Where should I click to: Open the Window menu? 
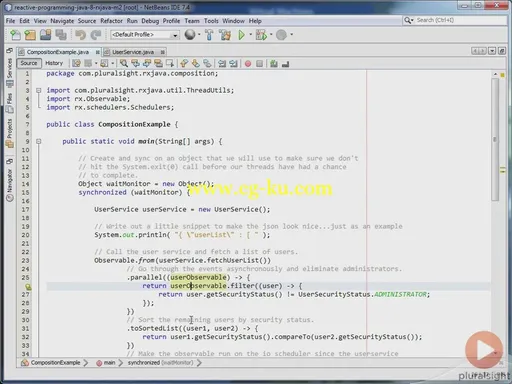tap(233, 21)
